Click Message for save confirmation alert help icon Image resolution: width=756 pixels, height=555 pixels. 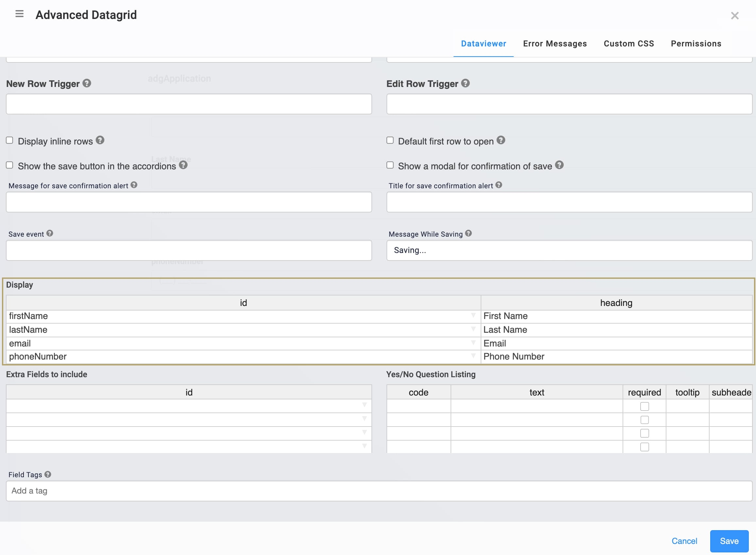click(x=134, y=185)
